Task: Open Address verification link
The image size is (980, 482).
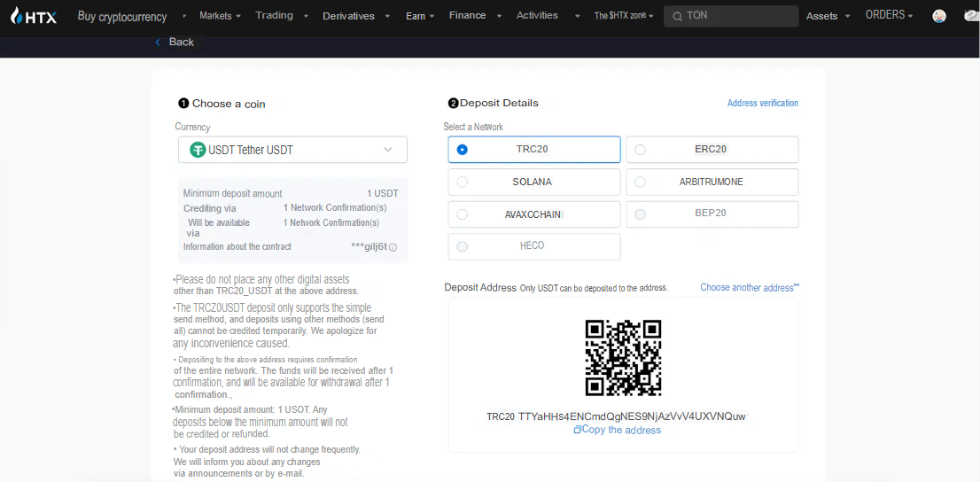Action: [763, 103]
